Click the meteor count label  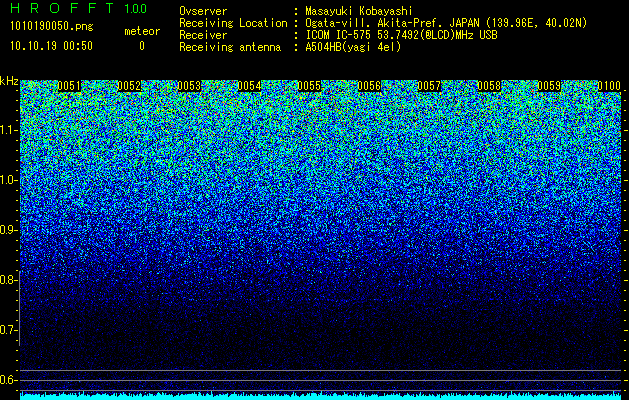click(142, 31)
